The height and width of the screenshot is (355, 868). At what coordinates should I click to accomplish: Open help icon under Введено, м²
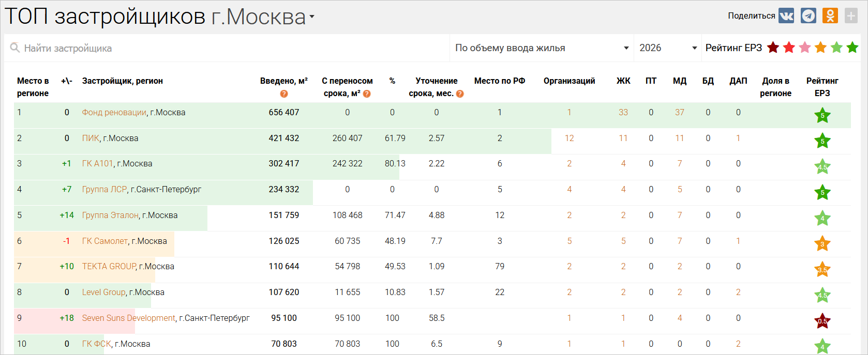284,94
